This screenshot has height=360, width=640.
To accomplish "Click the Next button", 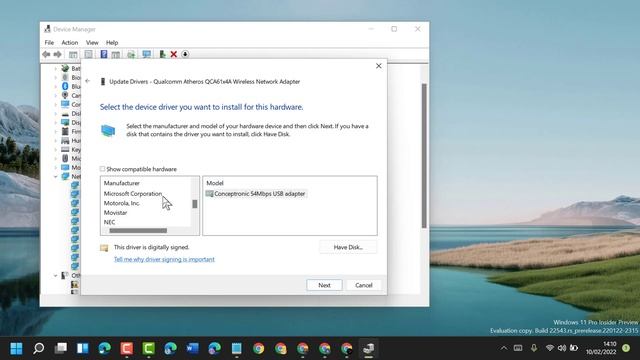I will (324, 285).
